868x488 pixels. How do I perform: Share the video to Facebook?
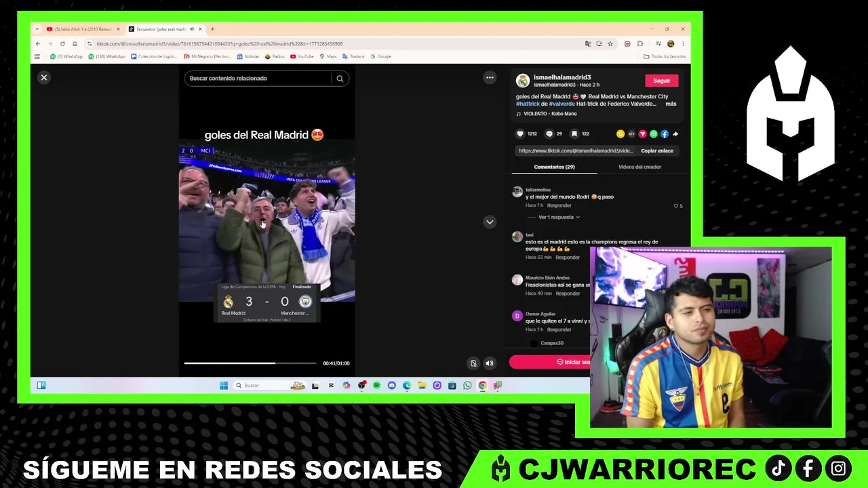pos(665,134)
